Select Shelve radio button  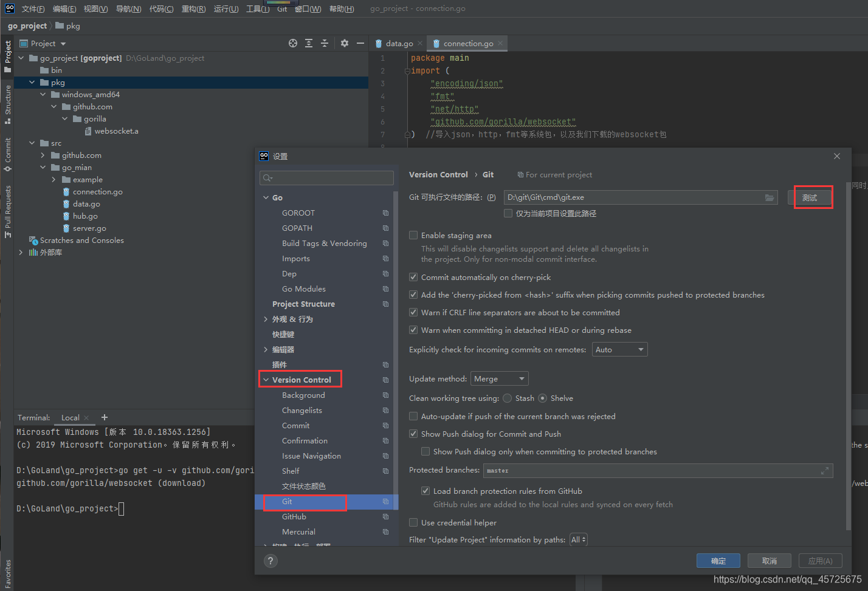(542, 398)
